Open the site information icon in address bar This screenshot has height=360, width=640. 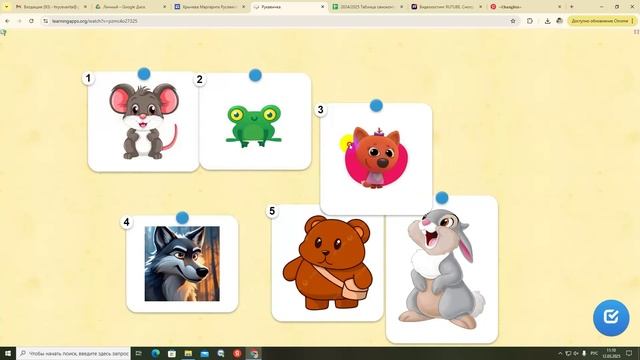pyautogui.click(x=45, y=21)
